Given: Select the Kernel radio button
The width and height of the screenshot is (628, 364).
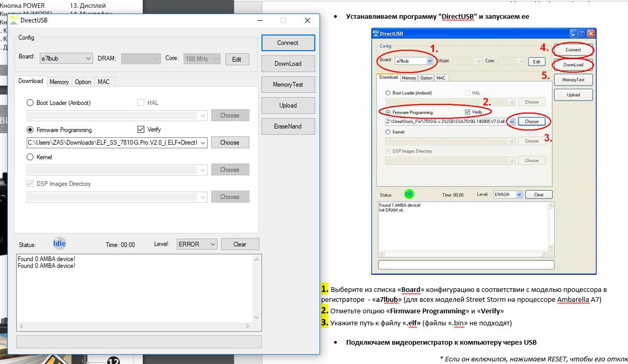Looking at the screenshot, I should 30,157.
